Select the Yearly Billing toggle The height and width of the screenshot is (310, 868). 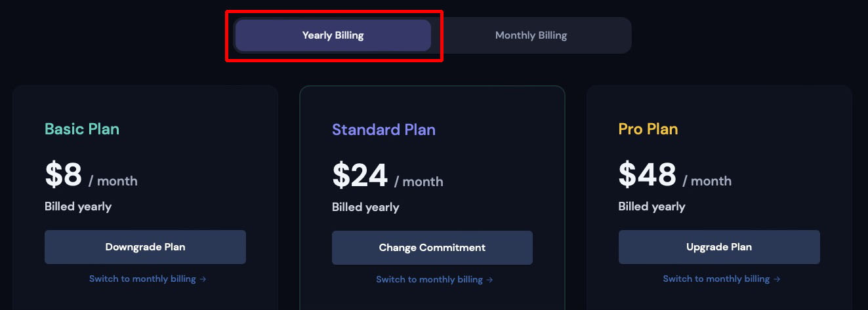[x=333, y=35]
